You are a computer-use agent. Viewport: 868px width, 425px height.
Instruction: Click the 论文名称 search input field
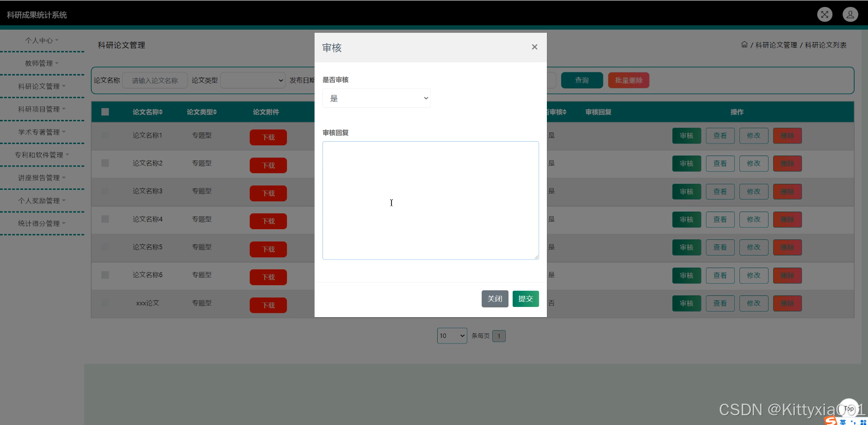(x=155, y=80)
